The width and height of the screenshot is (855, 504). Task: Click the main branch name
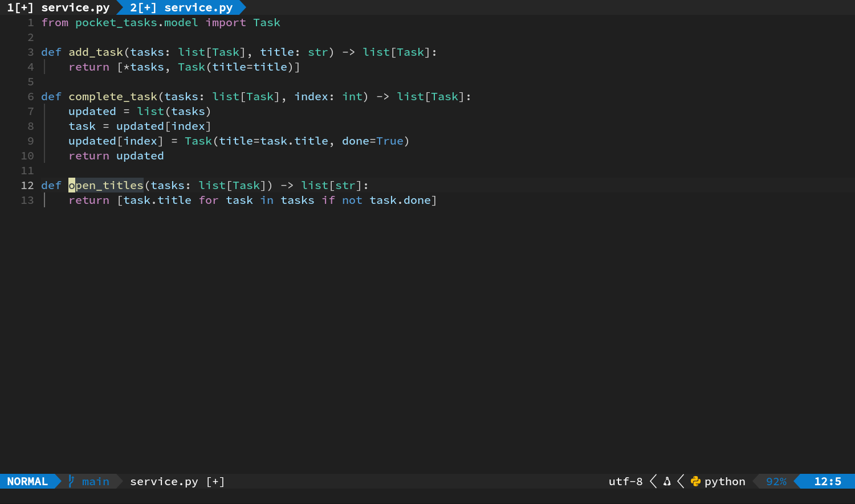click(96, 481)
